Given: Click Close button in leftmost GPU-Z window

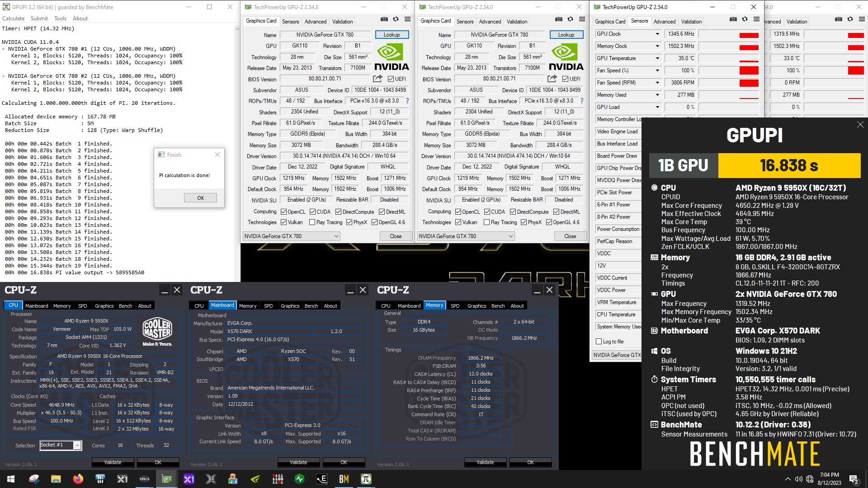Looking at the screenshot, I should coord(396,236).
